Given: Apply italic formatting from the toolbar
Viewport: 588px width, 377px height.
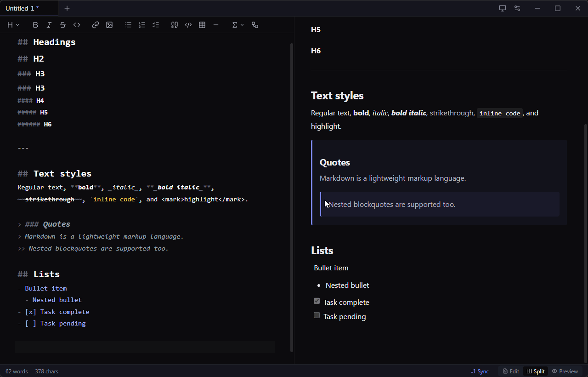Looking at the screenshot, I should [49, 25].
